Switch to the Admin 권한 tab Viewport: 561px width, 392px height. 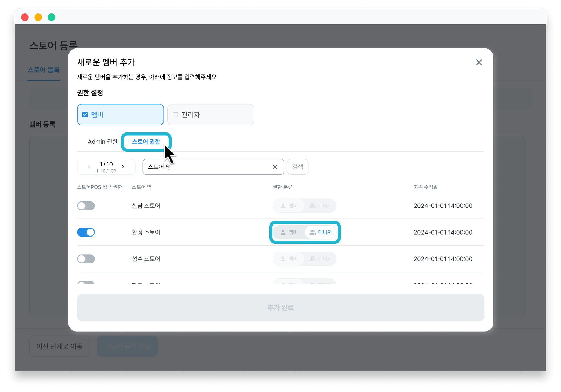(x=102, y=142)
